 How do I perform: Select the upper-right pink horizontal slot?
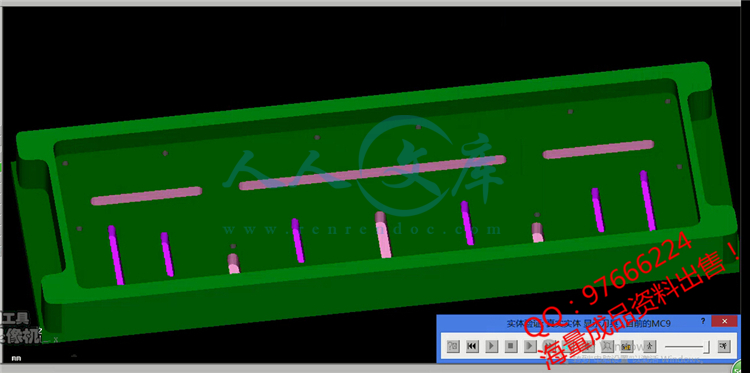click(x=598, y=149)
